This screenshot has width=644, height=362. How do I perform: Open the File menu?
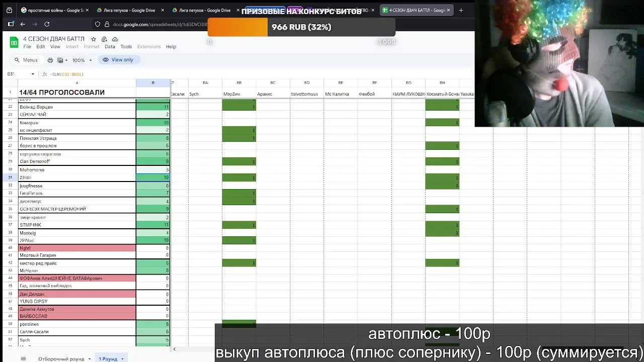(27, 47)
